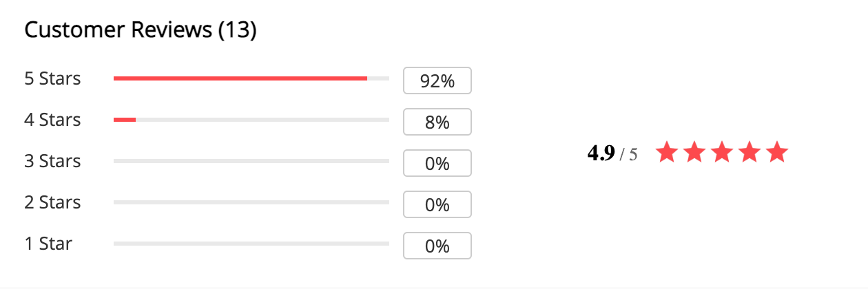Screen dimensions: 868x289
Task: Click the 0% box for 3 Stars
Action: [437, 163]
